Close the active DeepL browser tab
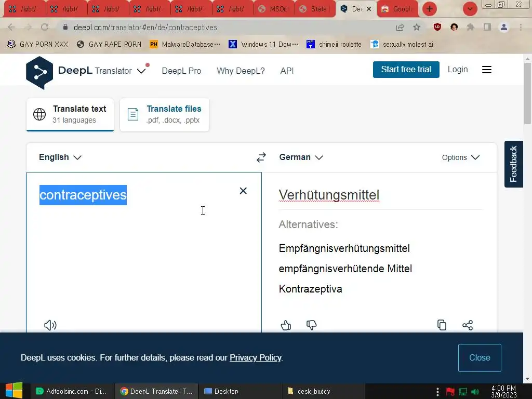The image size is (532, 399). coord(369,9)
